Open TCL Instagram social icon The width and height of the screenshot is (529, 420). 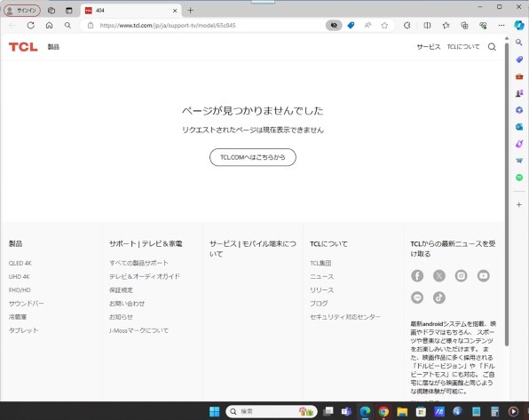[x=462, y=276]
